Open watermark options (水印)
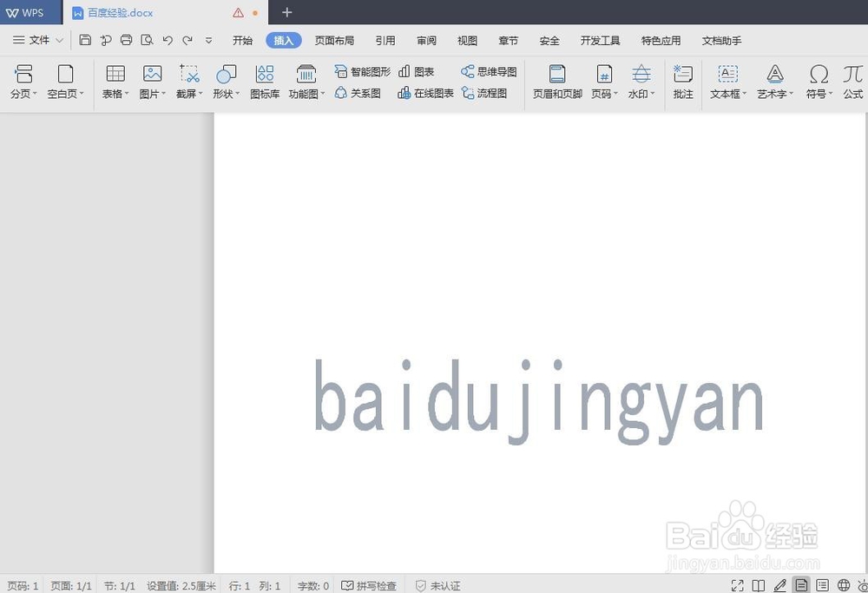 click(641, 82)
